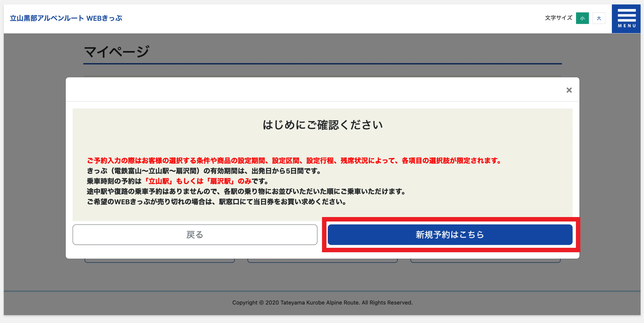Viewport: 644px width, 323px height.
Task: Open the 立山黒部アルペンルート WEBきっぷ title link
Action: (x=66, y=18)
